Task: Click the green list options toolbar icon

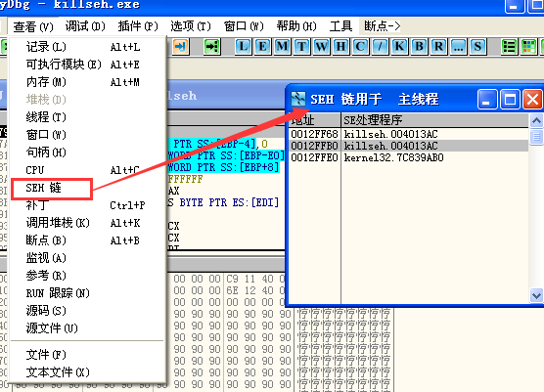Action: click(x=510, y=46)
